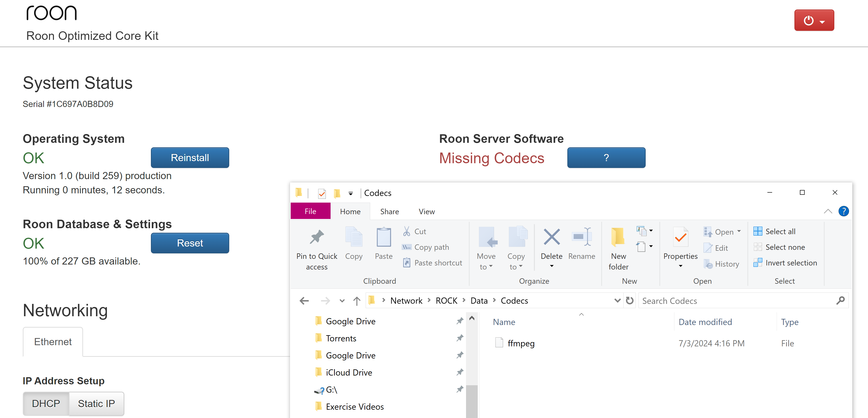The height and width of the screenshot is (418, 868).
Task: Unpin Torrents using its pin icon
Action: pyautogui.click(x=460, y=338)
